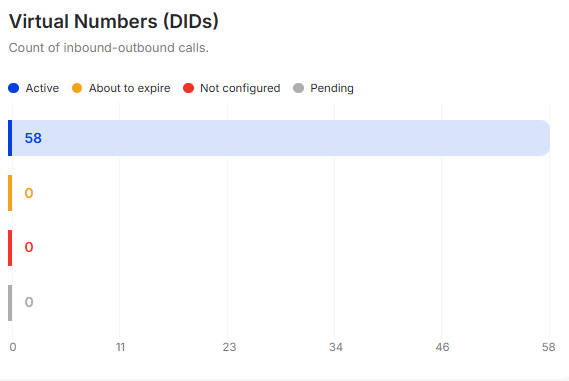Toggle the Not configured legend label
This screenshot has width=569, height=381.
click(240, 88)
